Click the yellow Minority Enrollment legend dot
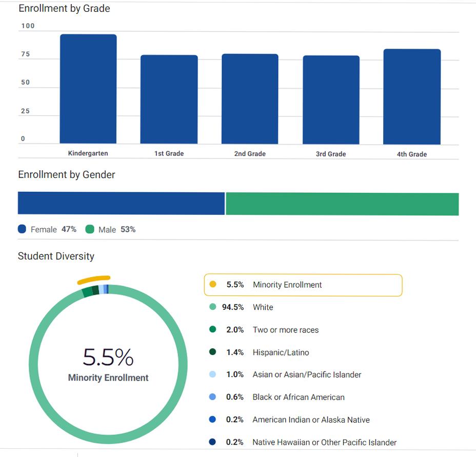The image size is (476, 457). 213,285
